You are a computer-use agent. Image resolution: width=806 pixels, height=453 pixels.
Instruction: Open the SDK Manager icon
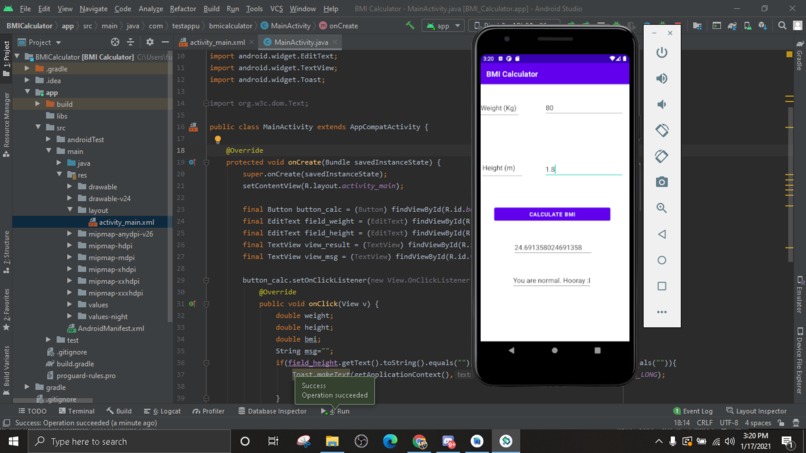coord(763,25)
